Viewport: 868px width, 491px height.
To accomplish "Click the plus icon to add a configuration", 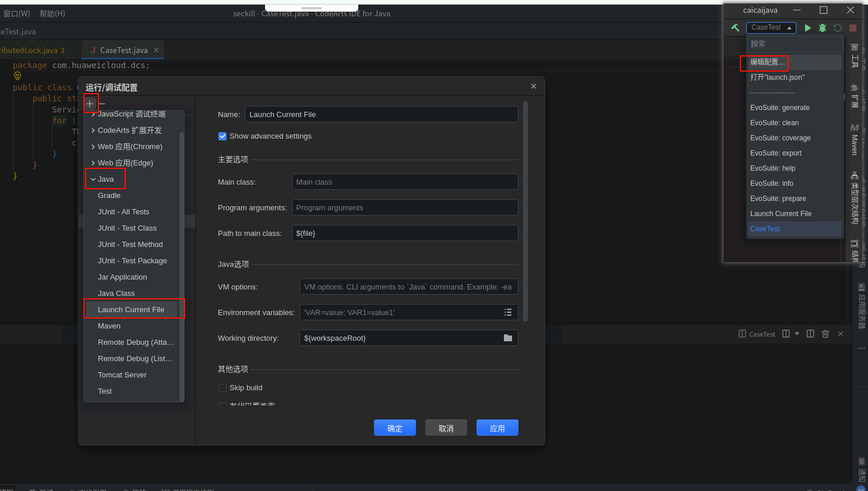I will coord(90,104).
